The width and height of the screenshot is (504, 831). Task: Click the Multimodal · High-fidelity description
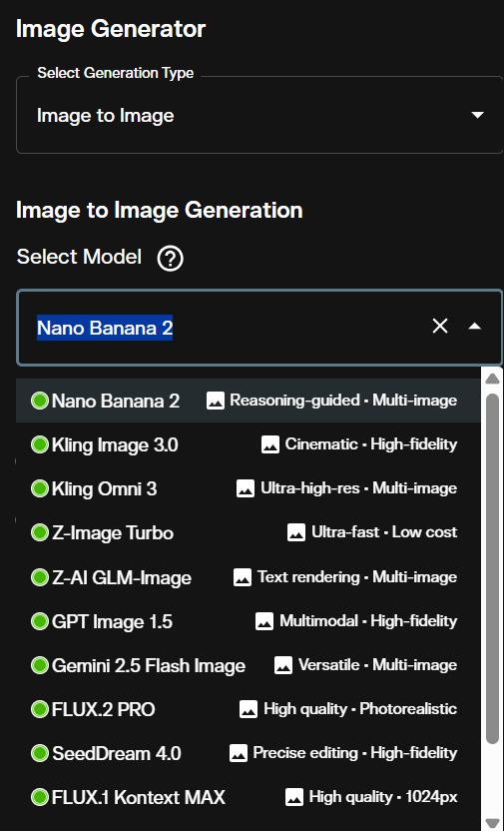coord(368,620)
